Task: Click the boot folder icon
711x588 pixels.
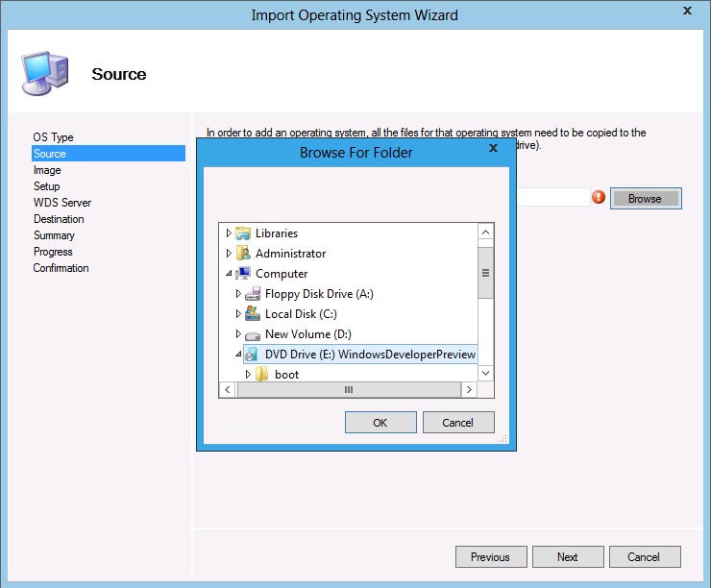Action: pos(261,375)
